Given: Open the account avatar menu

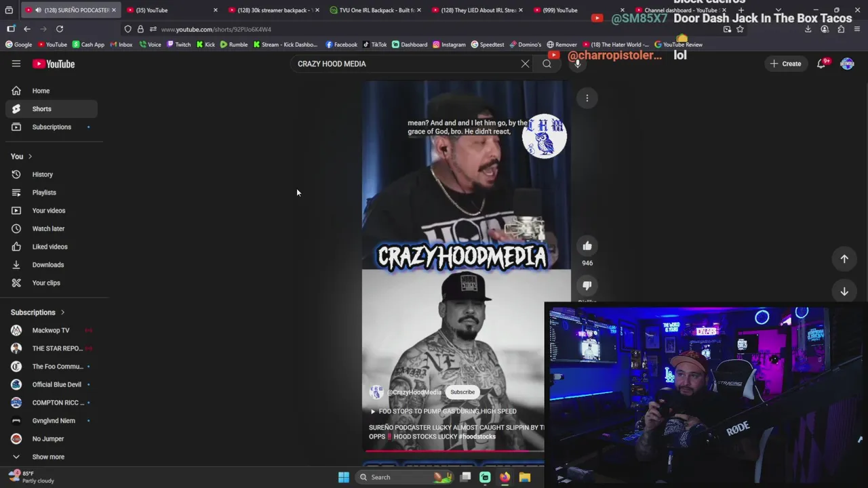Looking at the screenshot, I should coord(847,64).
